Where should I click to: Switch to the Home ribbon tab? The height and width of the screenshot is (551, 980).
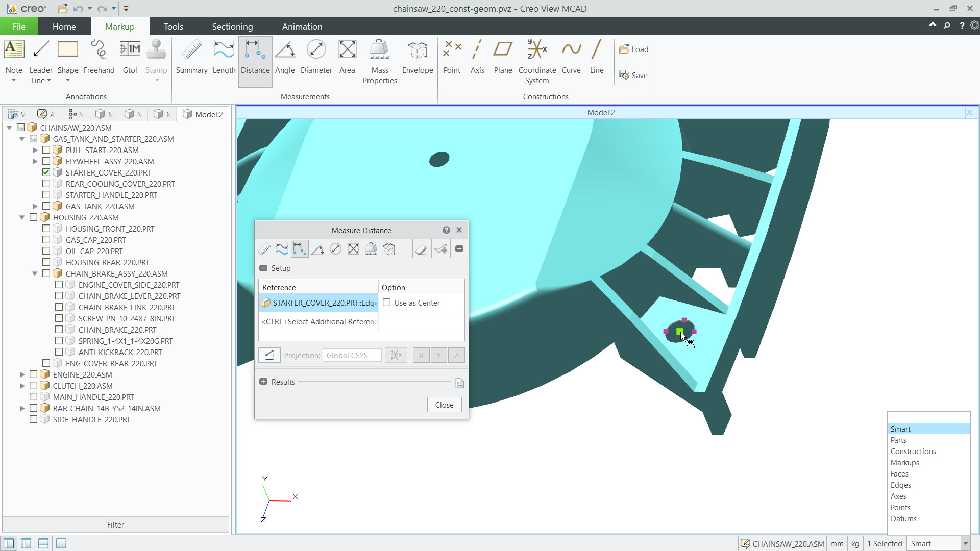64,27
